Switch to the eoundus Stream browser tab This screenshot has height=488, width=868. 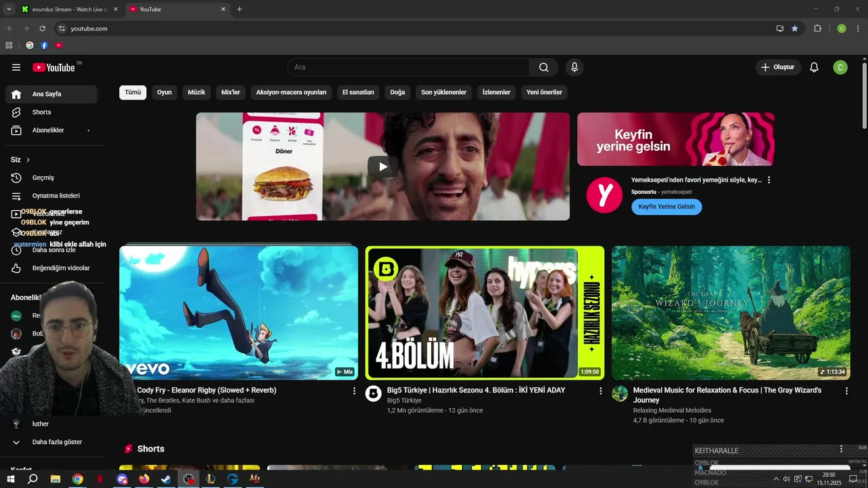(70, 9)
